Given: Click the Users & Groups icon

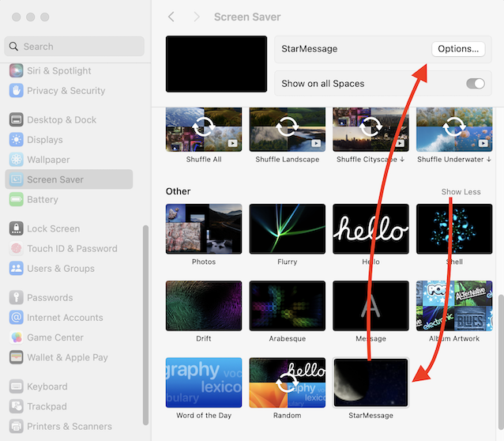Looking at the screenshot, I should [16, 268].
